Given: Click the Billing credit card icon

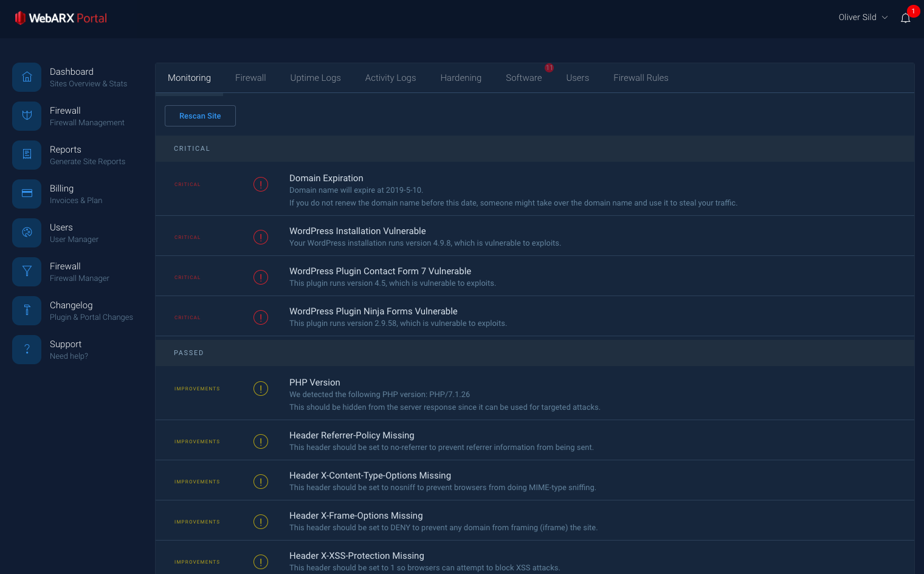Looking at the screenshot, I should point(27,194).
